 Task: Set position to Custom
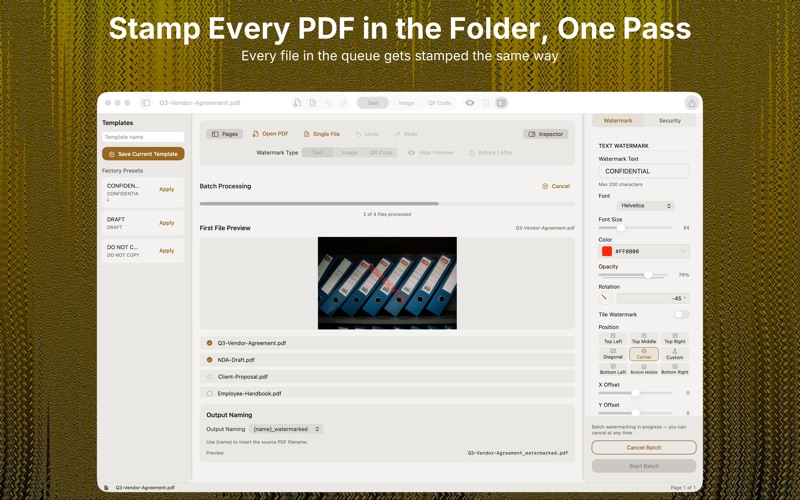(675, 354)
